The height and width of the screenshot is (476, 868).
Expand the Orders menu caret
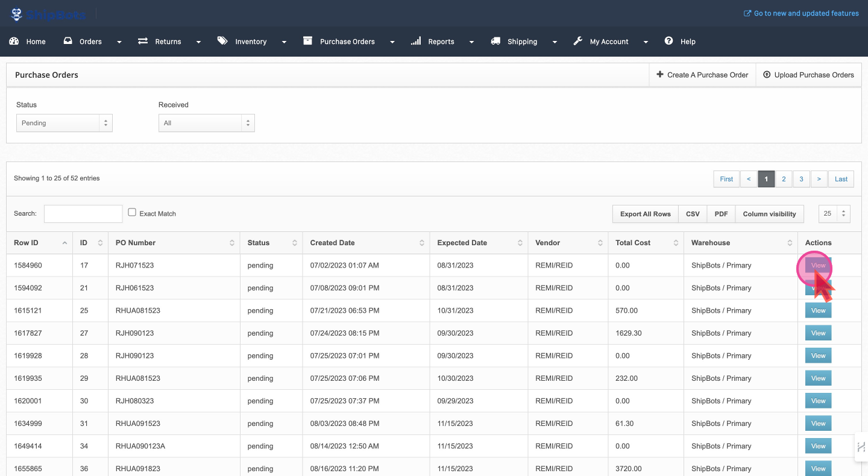click(x=119, y=42)
